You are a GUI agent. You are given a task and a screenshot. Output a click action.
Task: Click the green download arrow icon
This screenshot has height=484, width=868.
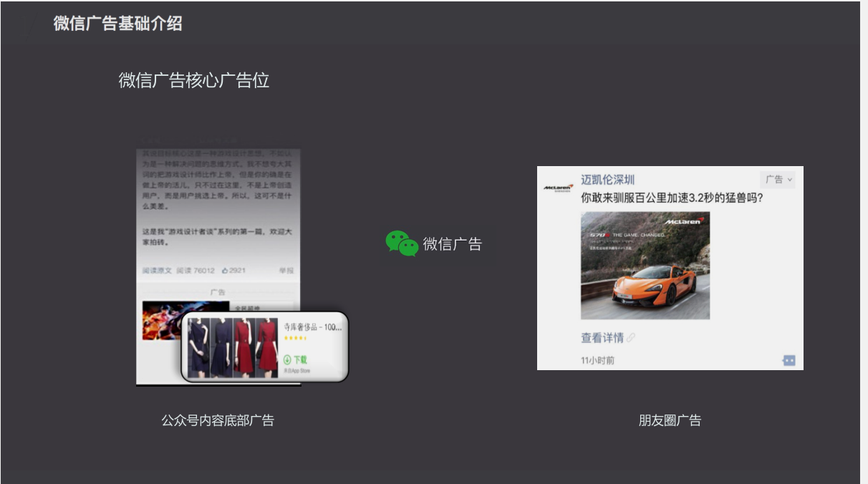[x=287, y=359]
